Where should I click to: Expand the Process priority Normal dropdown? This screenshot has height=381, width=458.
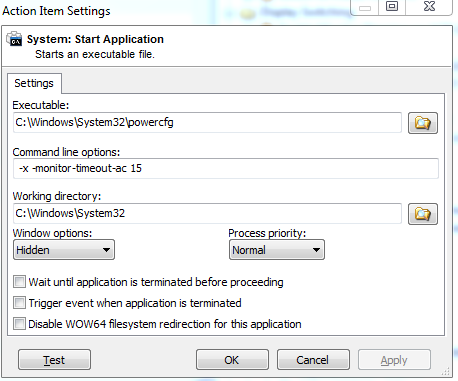pyautogui.click(x=277, y=250)
